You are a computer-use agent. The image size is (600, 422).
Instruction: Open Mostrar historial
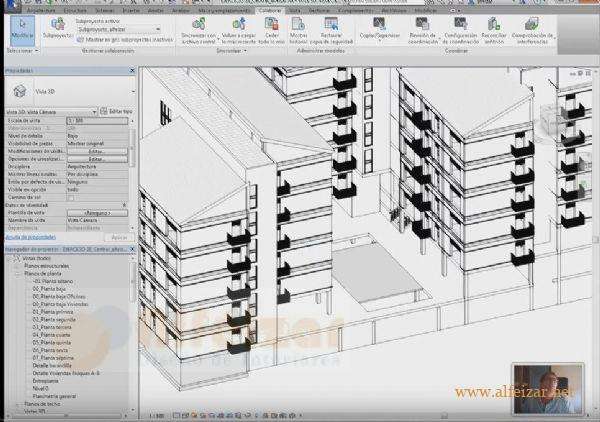(x=298, y=31)
